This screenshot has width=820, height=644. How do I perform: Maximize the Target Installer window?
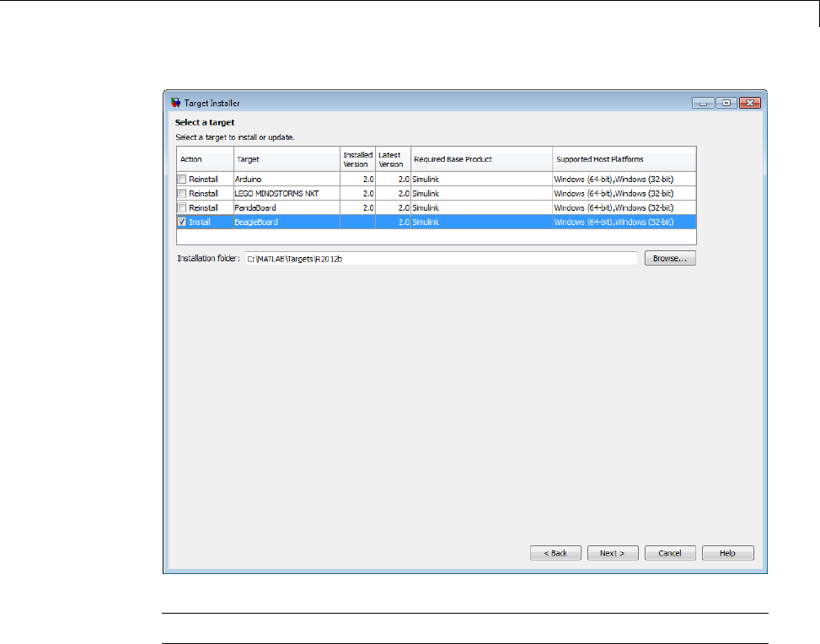pos(726,103)
